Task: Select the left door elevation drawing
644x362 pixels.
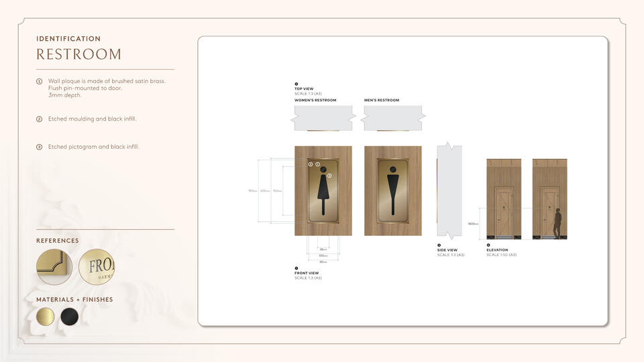Action: coord(503,200)
